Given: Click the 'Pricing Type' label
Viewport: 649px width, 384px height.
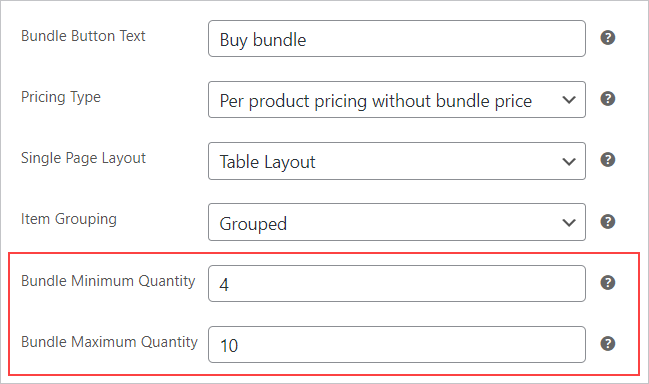Looking at the screenshot, I should [61, 97].
